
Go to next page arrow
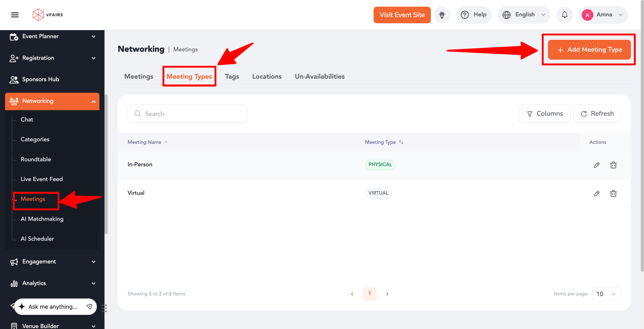point(387,294)
